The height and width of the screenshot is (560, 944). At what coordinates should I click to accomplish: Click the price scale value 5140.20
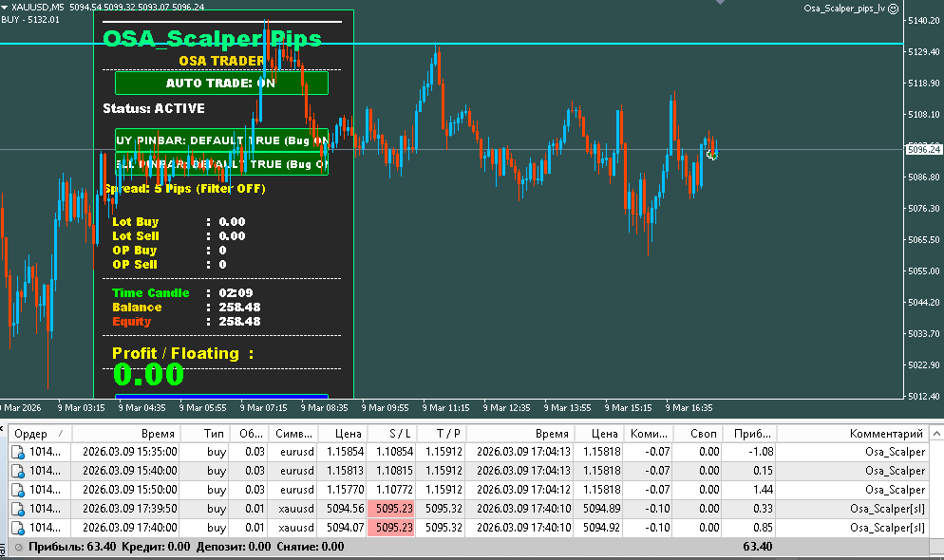(x=923, y=21)
